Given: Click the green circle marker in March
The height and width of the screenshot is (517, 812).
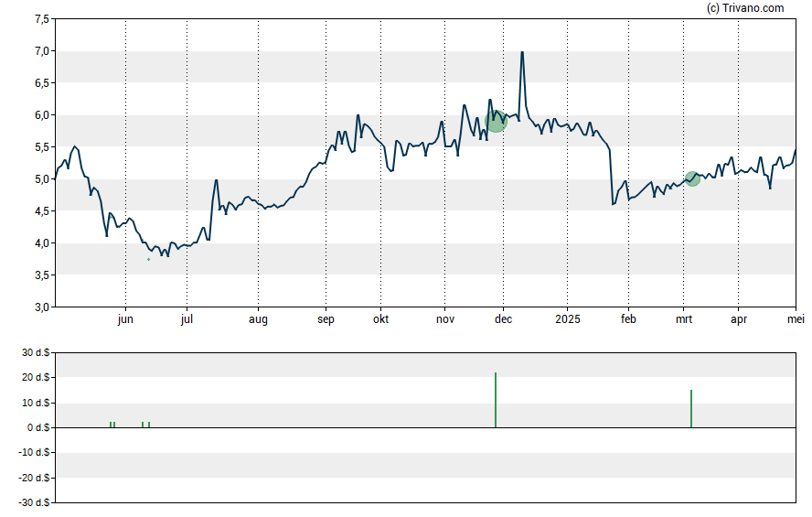Looking at the screenshot, I should 692,179.
